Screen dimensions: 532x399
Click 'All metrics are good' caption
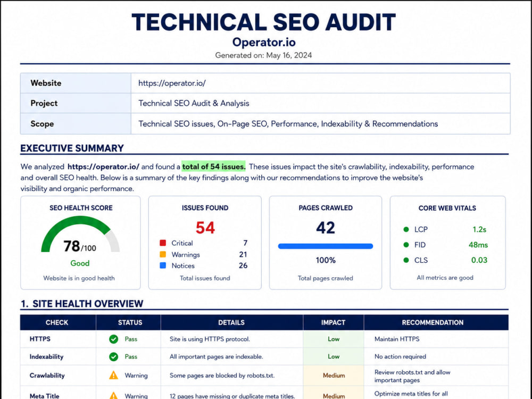coord(445,278)
